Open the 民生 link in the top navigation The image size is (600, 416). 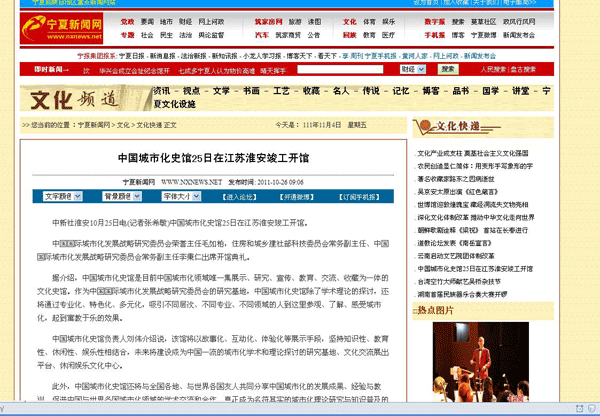[166, 35]
